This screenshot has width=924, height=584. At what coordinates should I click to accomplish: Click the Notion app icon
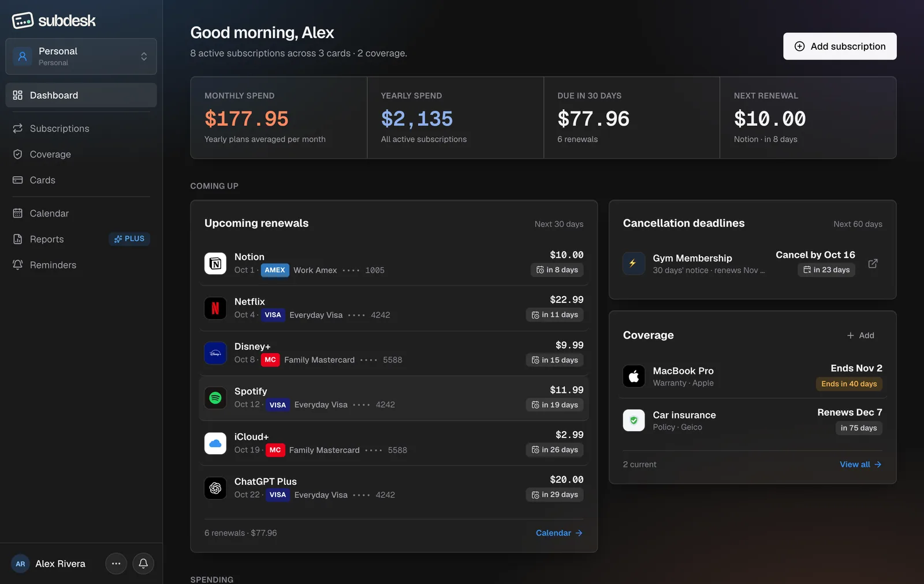(x=215, y=264)
